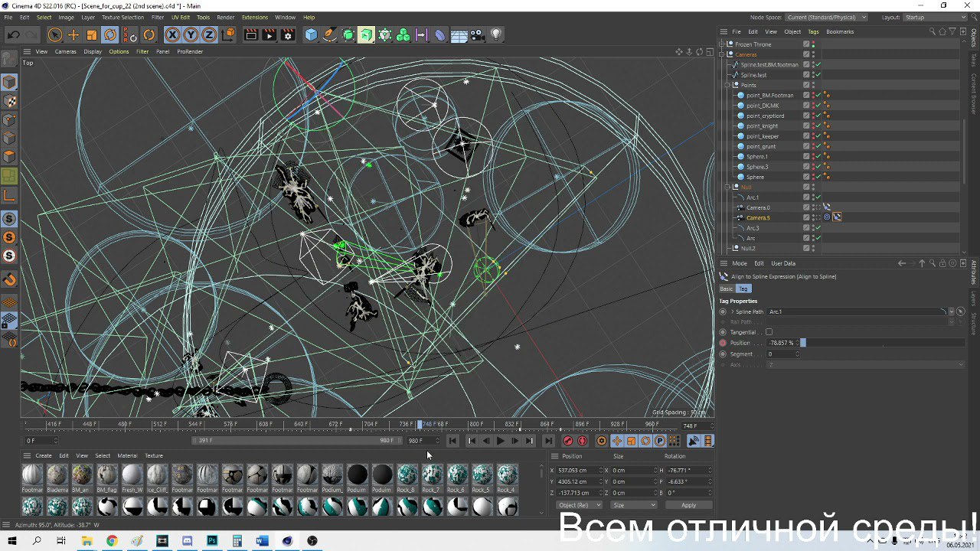Open viewport Filter menu

click(142, 51)
